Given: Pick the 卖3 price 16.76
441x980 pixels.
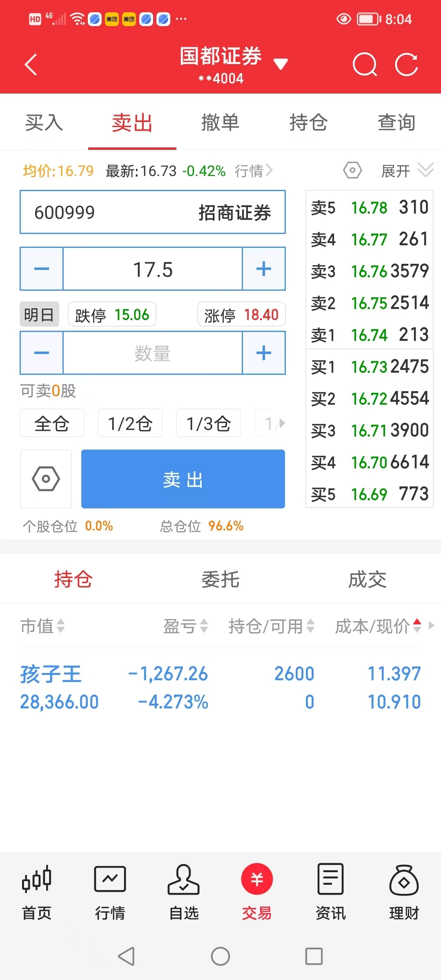Looking at the screenshot, I should click(x=369, y=271).
